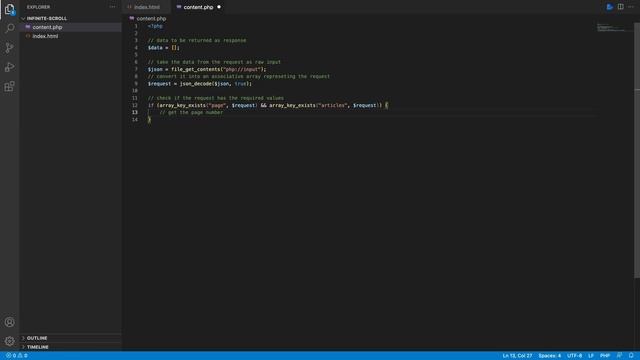Click closing brace on line 14

click(x=149, y=120)
